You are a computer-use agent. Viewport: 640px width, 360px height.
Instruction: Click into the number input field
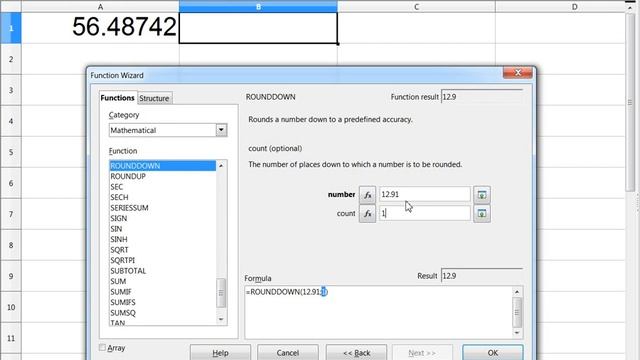(x=424, y=194)
